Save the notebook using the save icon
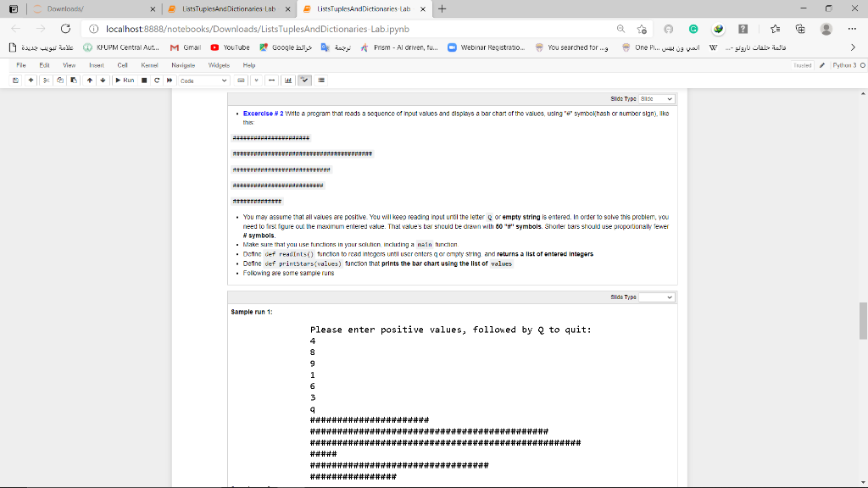The height and width of the screenshot is (488, 868). (x=14, y=80)
